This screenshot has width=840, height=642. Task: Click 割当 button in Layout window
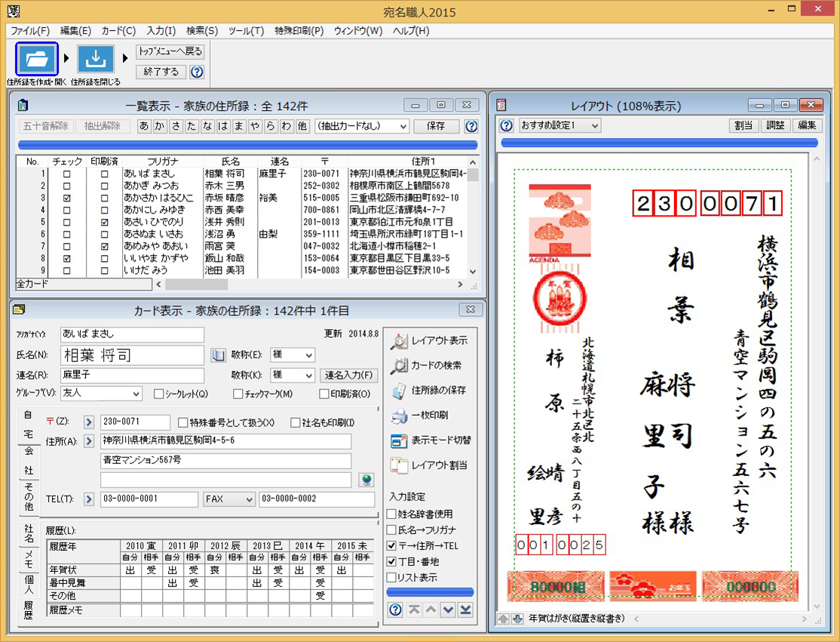743,125
